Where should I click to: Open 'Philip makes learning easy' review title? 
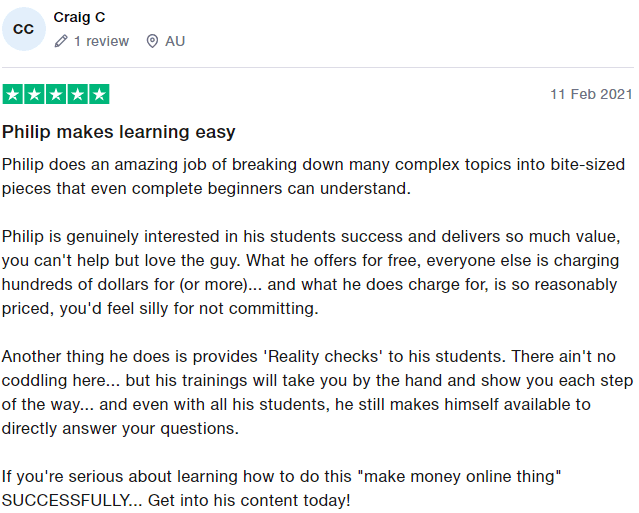click(119, 132)
